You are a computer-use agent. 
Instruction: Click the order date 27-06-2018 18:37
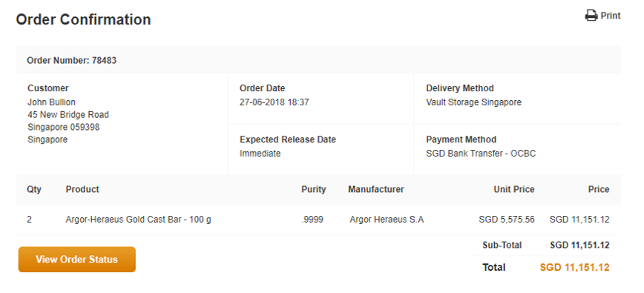[274, 102]
